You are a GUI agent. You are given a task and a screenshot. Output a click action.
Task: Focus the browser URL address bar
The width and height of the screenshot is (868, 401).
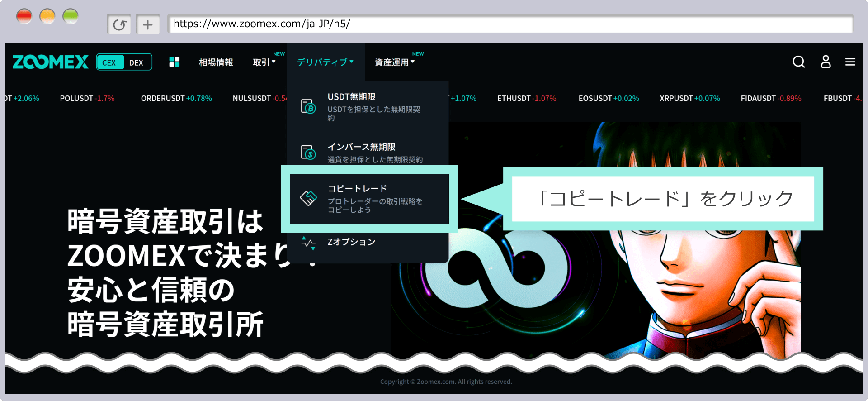click(510, 24)
